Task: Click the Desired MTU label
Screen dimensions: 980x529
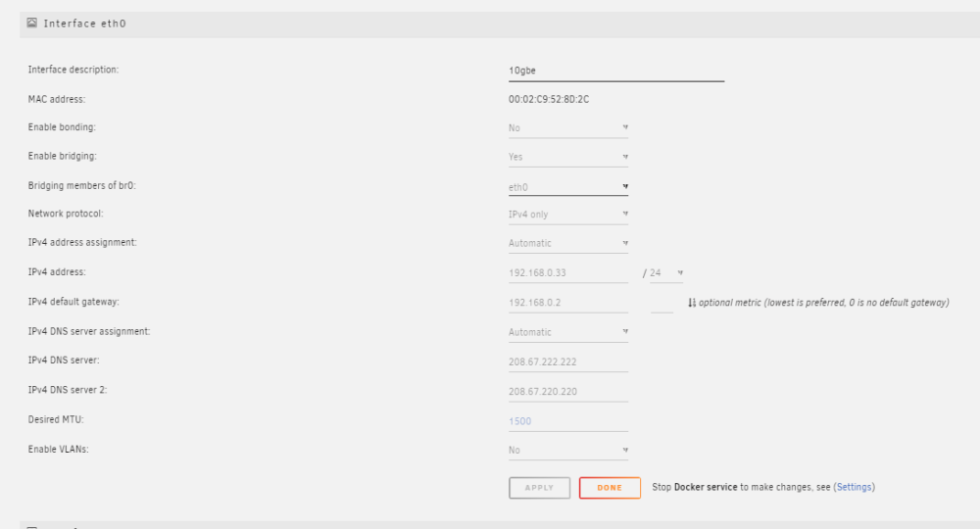Action: 56,419
